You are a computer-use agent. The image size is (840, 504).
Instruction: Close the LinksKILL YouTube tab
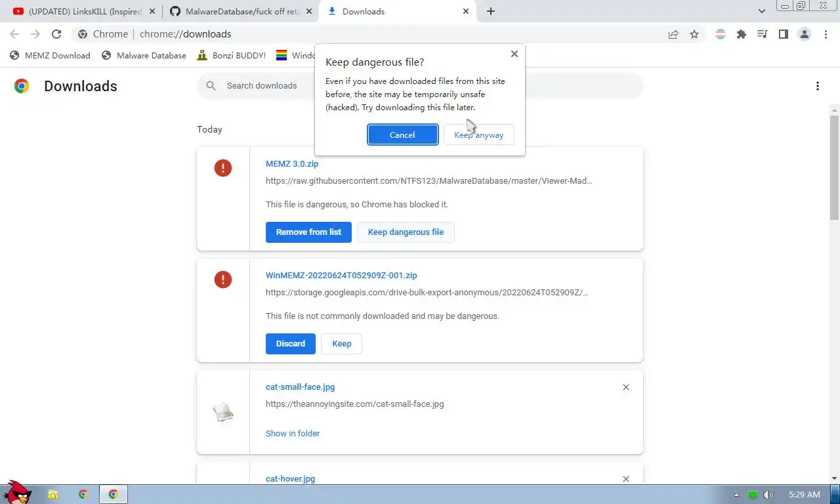pyautogui.click(x=152, y=11)
